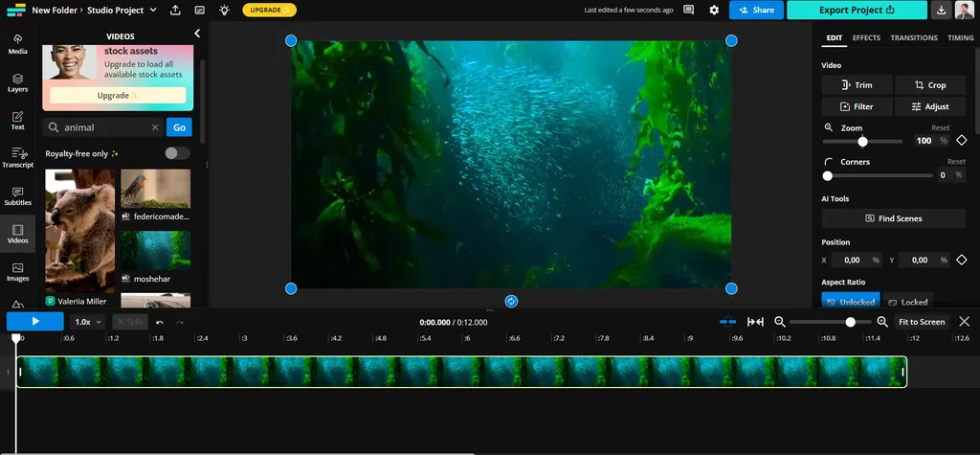
Task: Collapse the Videos panel with chevron
Action: pos(197,34)
